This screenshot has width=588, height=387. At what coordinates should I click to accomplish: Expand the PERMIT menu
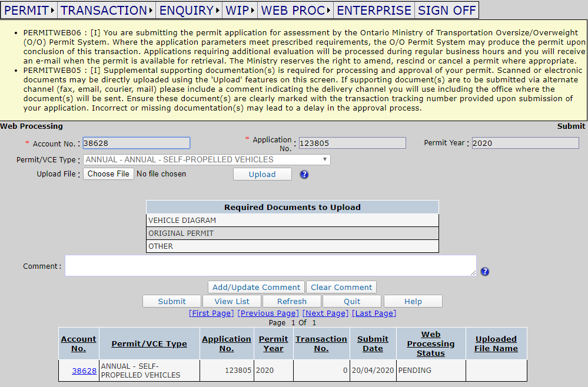click(x=29, y=11)
